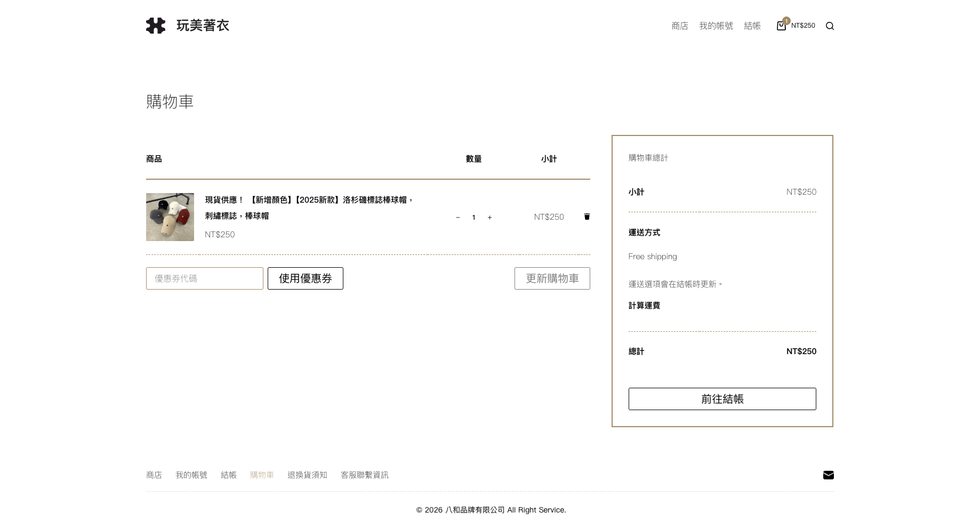Increase quantity with the plus button
This screenshot has height=528, width=980.
tap(489, 218)
